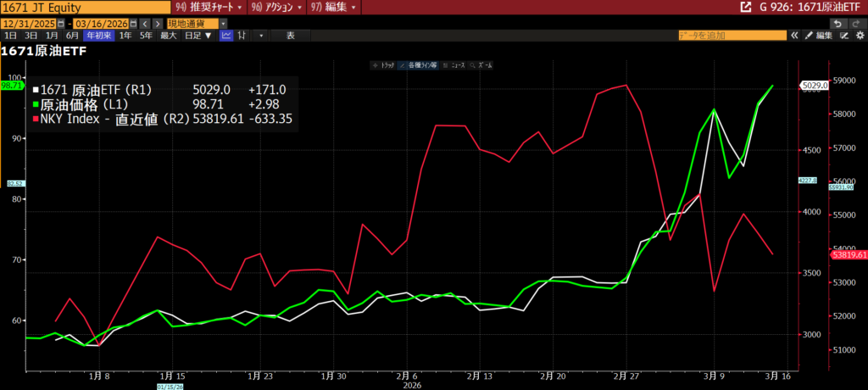Enable the ズーム zoom mode
This screenshot has height=390, width=868.
487,64
